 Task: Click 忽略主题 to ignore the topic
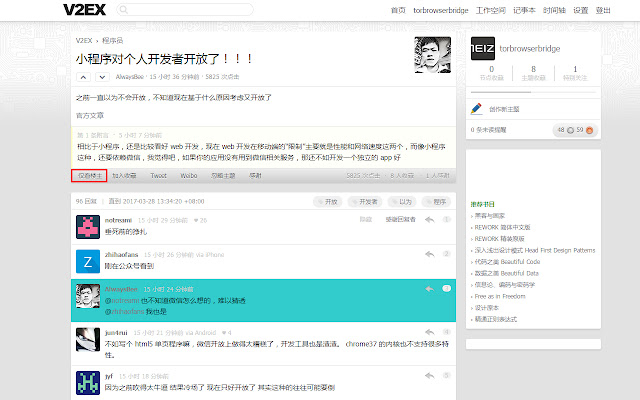point(223,176)
